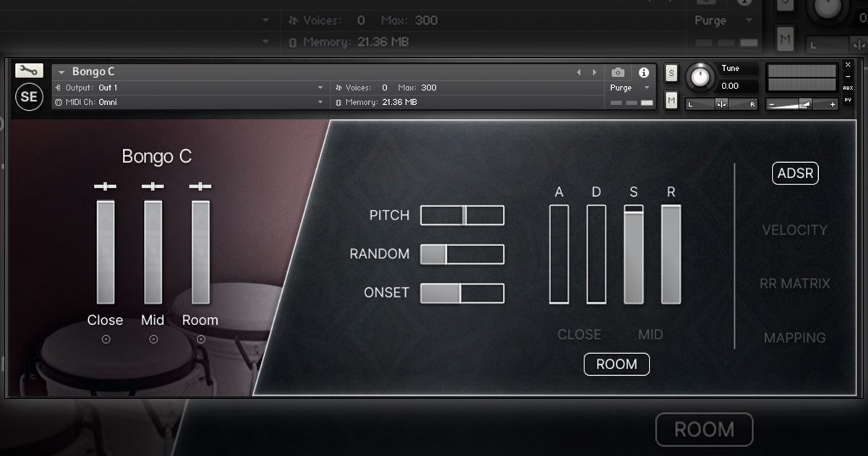Click the Attack (A) envelope slider
868x456 pixels.
[559, 254]
